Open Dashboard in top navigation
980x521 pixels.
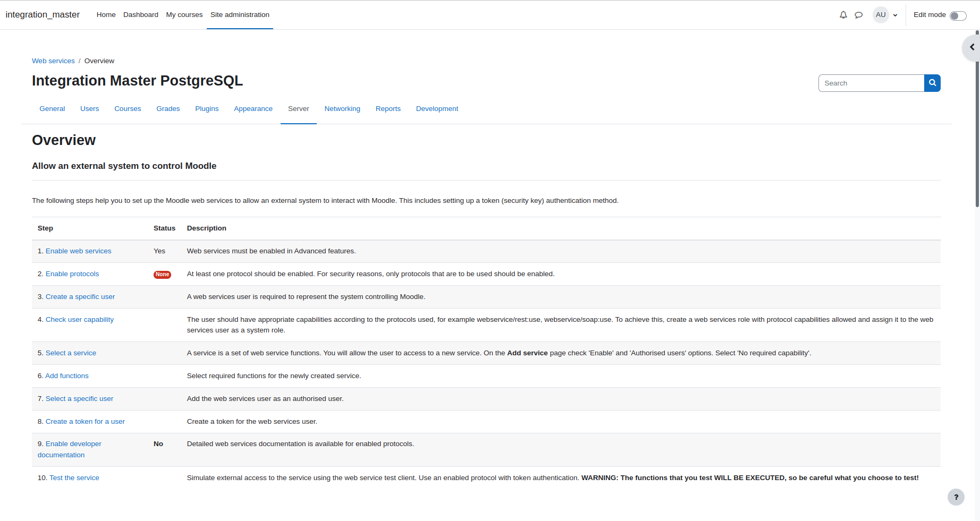[141, 15]
